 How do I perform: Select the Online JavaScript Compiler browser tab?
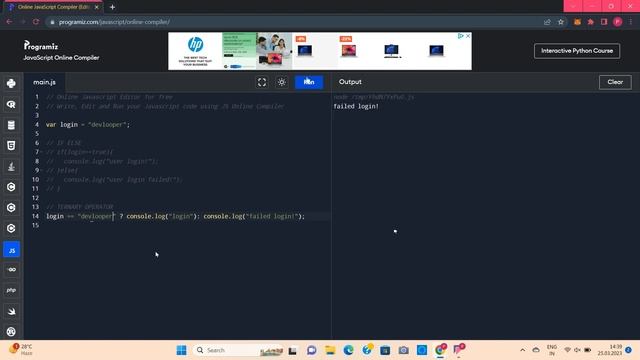(53, 7)
